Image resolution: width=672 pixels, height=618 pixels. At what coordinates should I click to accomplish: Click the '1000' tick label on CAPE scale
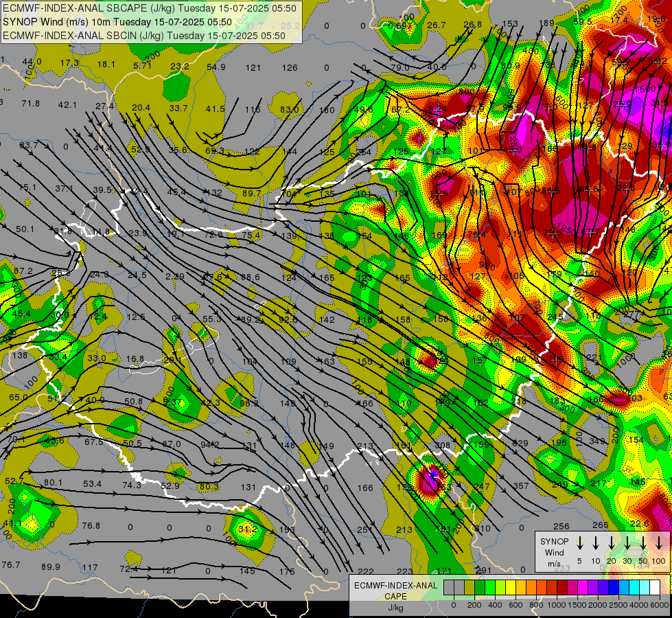click(556, 605)
